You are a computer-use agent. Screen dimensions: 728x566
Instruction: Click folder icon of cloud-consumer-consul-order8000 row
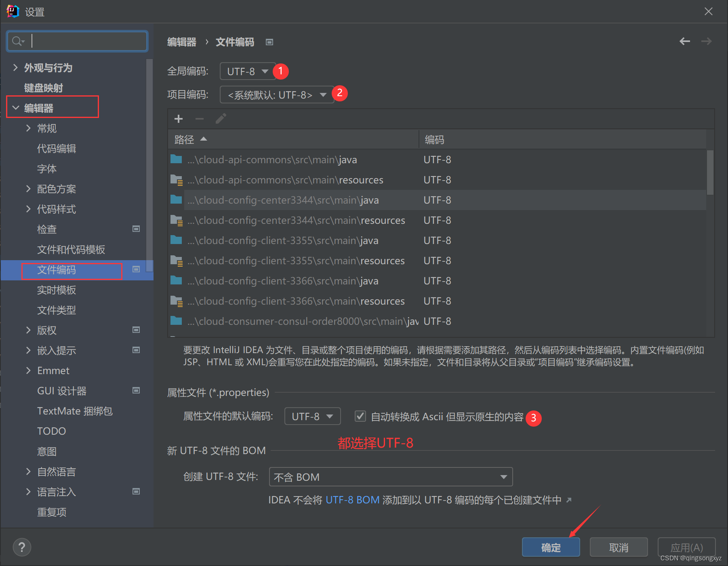click(176, 321)
